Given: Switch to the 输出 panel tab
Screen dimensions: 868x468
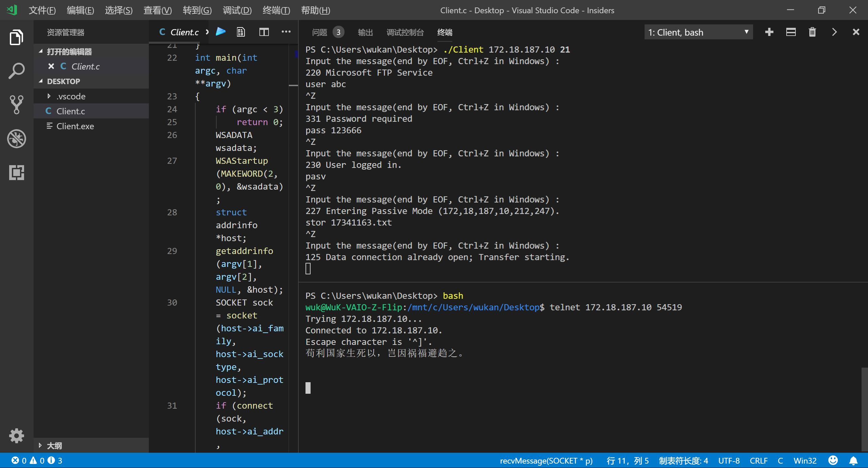Looking at the screenshot, I should [x=365, y=32].
